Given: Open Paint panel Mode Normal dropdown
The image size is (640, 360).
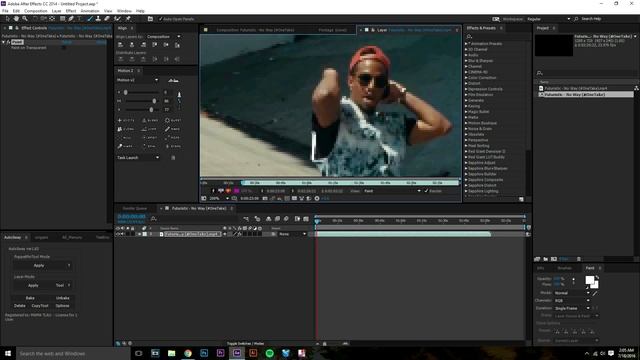Looking at the screenshot, I should click(x=572, y=293).
